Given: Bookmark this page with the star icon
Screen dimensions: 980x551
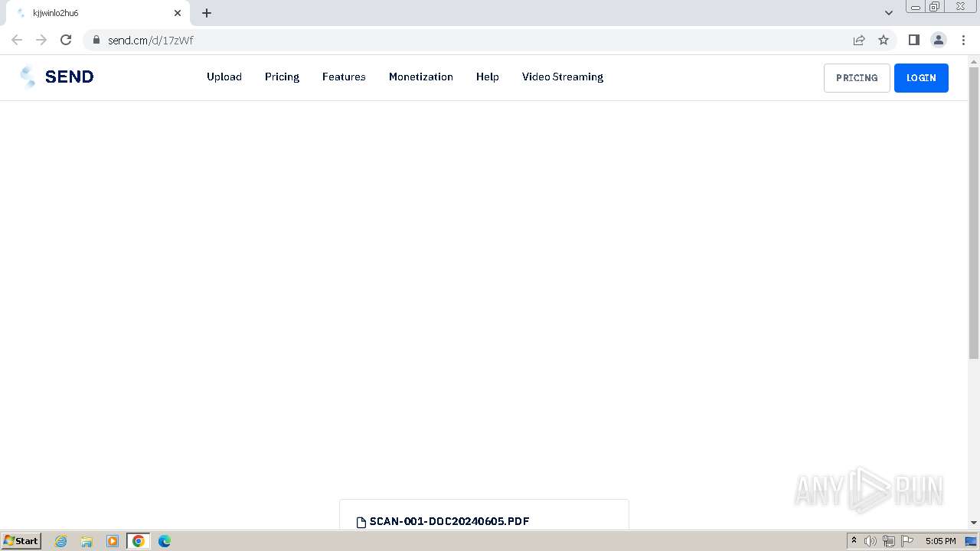Looking at the screenshot, I should point(884,40).
